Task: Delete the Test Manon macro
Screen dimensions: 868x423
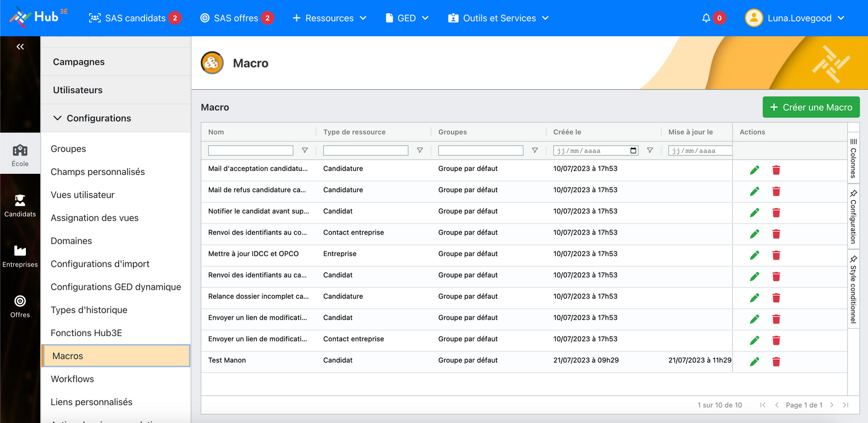Action: [x=776, y=361]
